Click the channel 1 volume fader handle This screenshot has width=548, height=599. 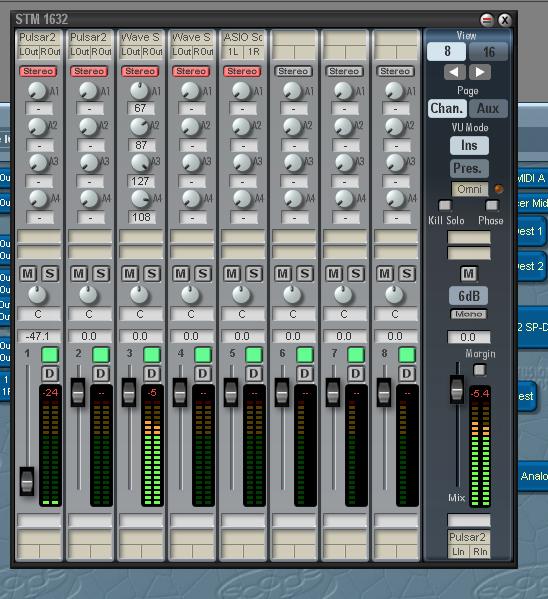(27, 481)
